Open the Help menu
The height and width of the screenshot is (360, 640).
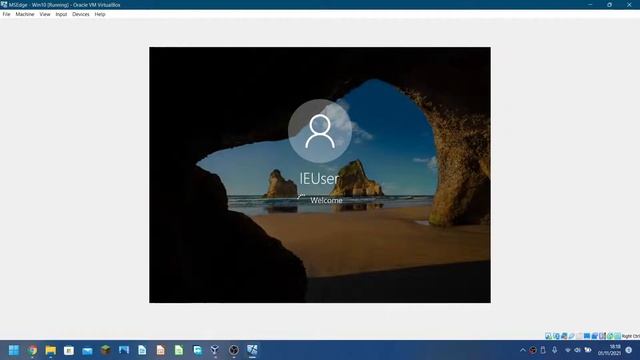click(x=100, y=14)
